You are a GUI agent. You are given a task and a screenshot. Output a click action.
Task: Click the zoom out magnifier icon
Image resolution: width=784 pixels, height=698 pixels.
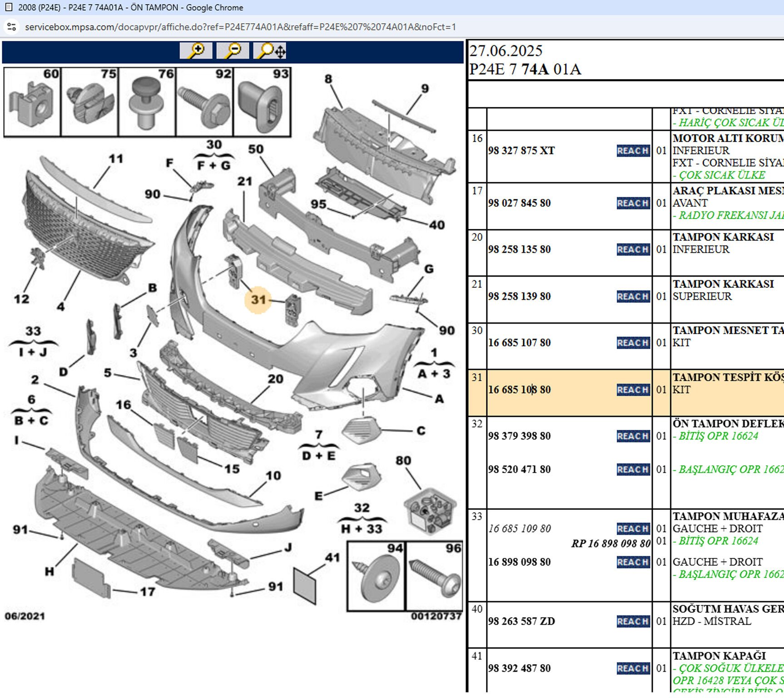click(x=233, y=50)
